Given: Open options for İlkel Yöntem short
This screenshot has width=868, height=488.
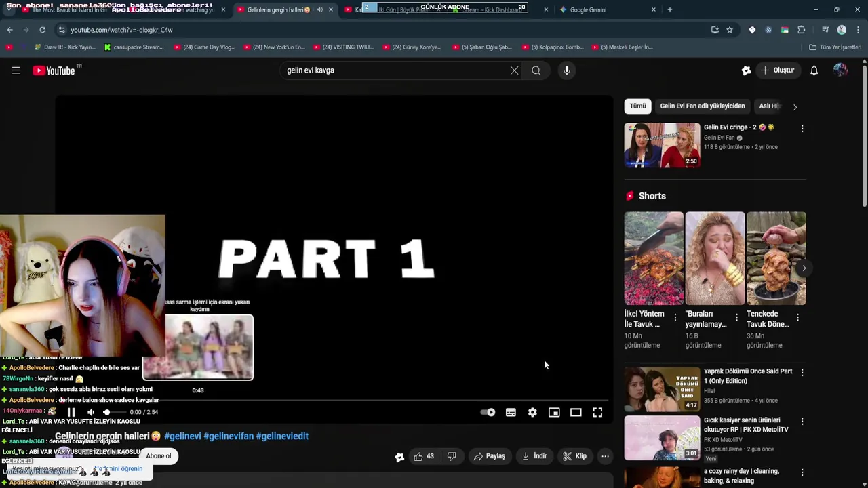Looking at the screenshot, I should pyautogui.click(x=675, y=317).
